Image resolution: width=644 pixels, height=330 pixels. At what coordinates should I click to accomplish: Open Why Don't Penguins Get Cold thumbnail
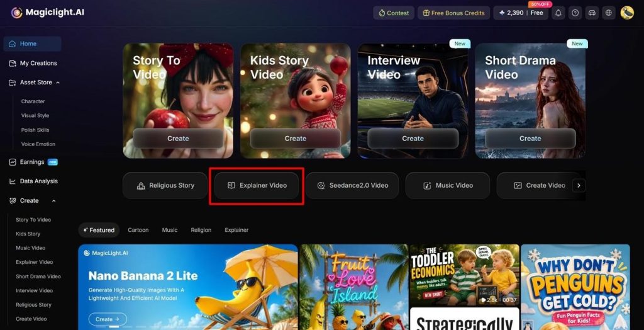pos(575,287)
